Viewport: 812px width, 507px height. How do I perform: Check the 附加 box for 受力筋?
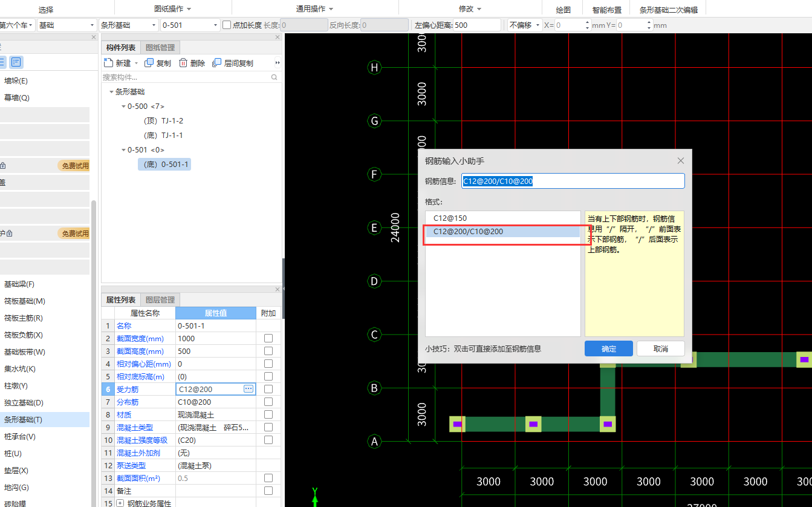coord(268,389)
